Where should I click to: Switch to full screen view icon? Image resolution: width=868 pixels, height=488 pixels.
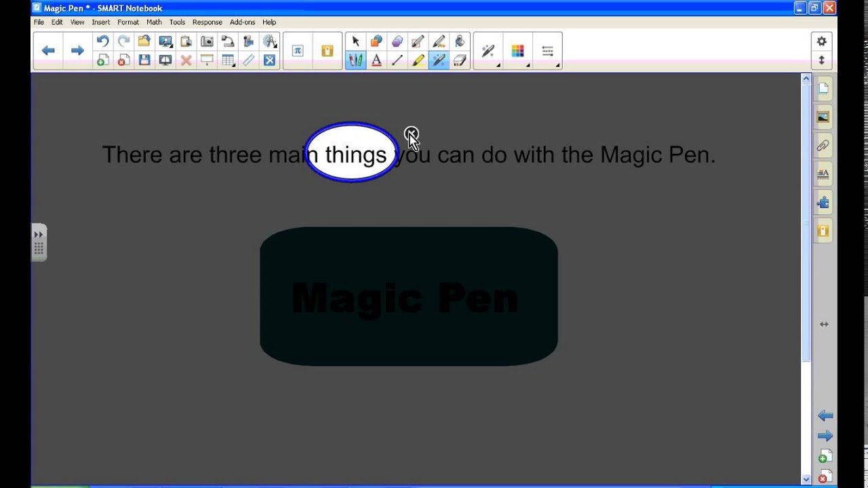165,60
